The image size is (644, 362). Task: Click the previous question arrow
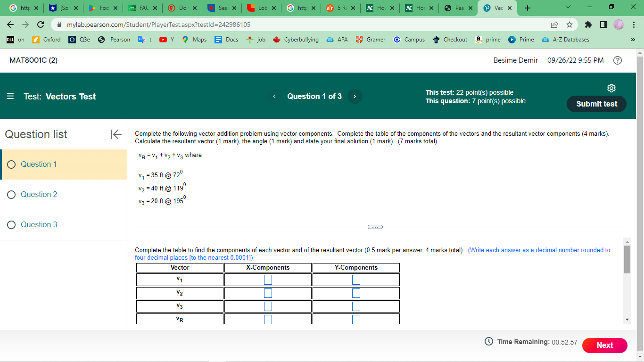[274, 96]
